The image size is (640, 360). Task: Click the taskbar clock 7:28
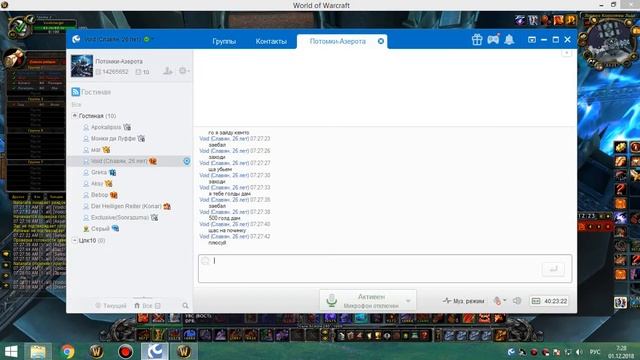621,352
